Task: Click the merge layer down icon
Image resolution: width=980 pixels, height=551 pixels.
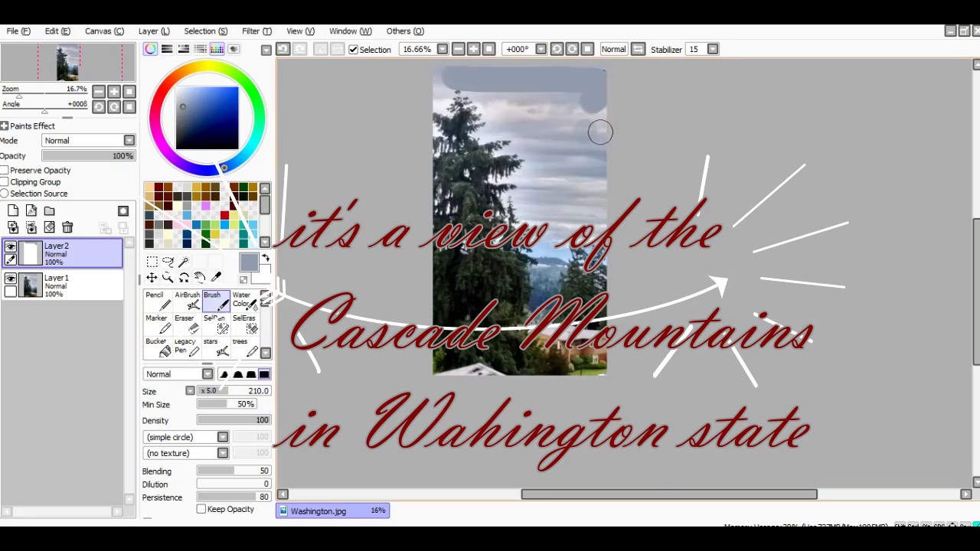Action: (13, 227)
